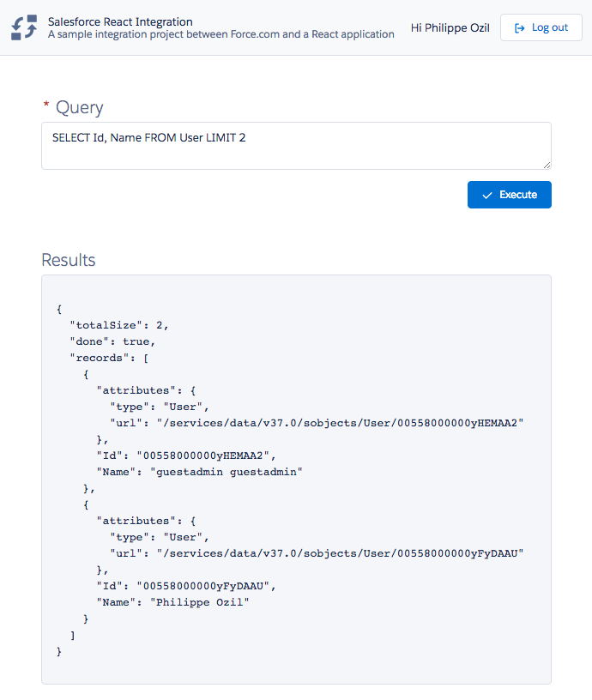
Task: Click the Log out button
Action: pyautogui.click(x=541, y=27)
